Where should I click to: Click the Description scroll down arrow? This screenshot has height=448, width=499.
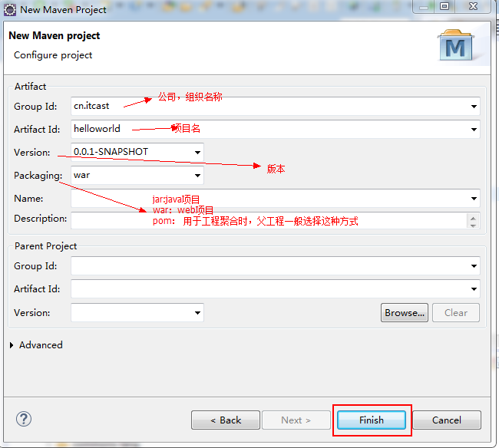click(473, 225)
